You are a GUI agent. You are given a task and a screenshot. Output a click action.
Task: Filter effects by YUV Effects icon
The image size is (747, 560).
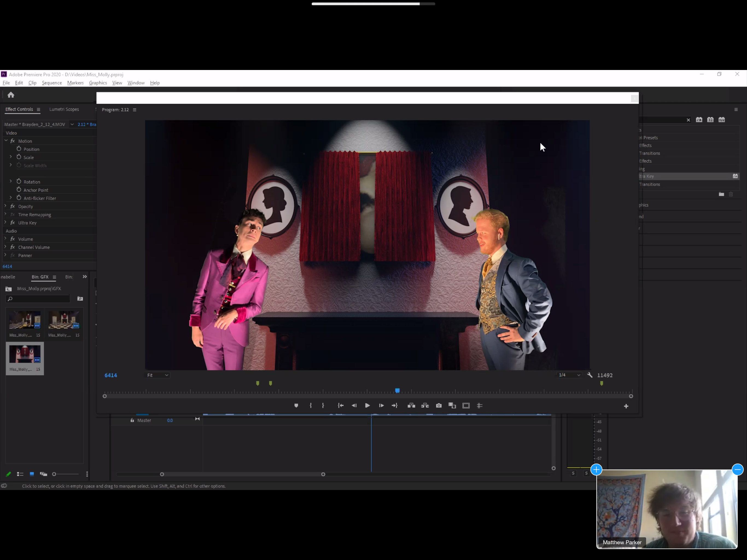point(722,119)
